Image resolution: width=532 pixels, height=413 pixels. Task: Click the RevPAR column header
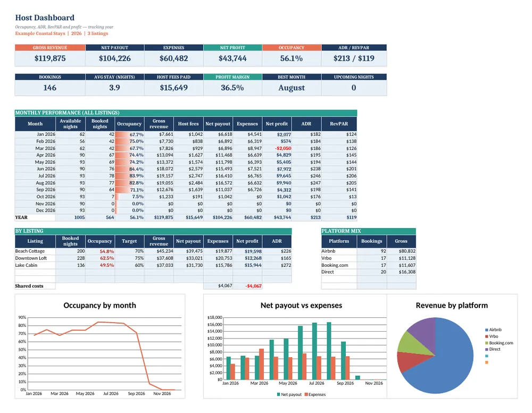click(339, 124)
